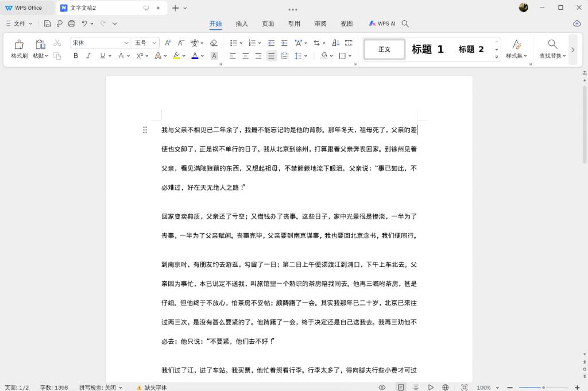Expand the paste options arrow

point(47,56)
